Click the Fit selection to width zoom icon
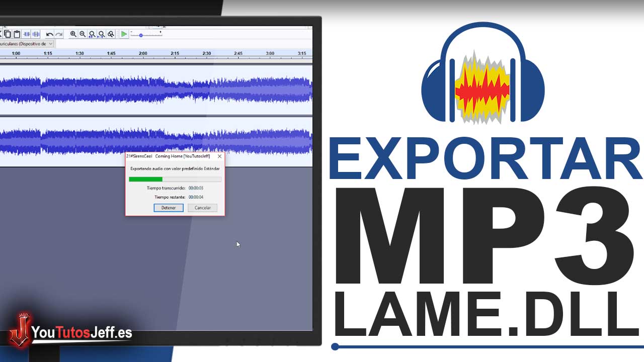Viewport: 644px width, 362px height. (92, 34)
